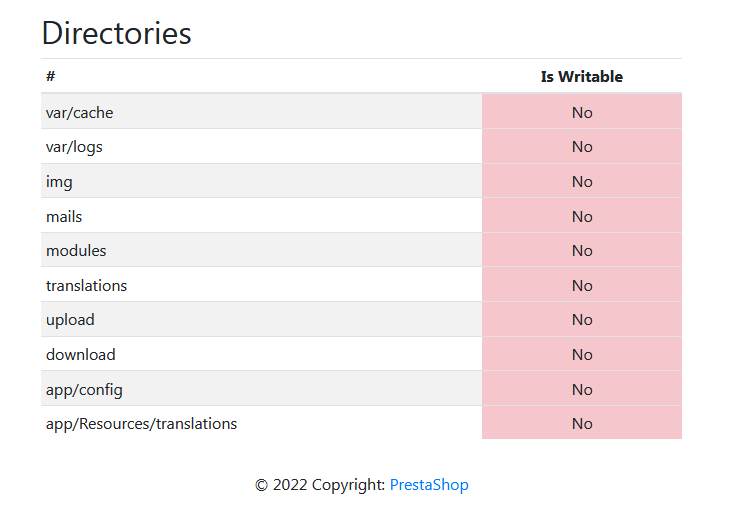Select the download directory name
This screenshot has height=510, width=747.
point(81,355)
